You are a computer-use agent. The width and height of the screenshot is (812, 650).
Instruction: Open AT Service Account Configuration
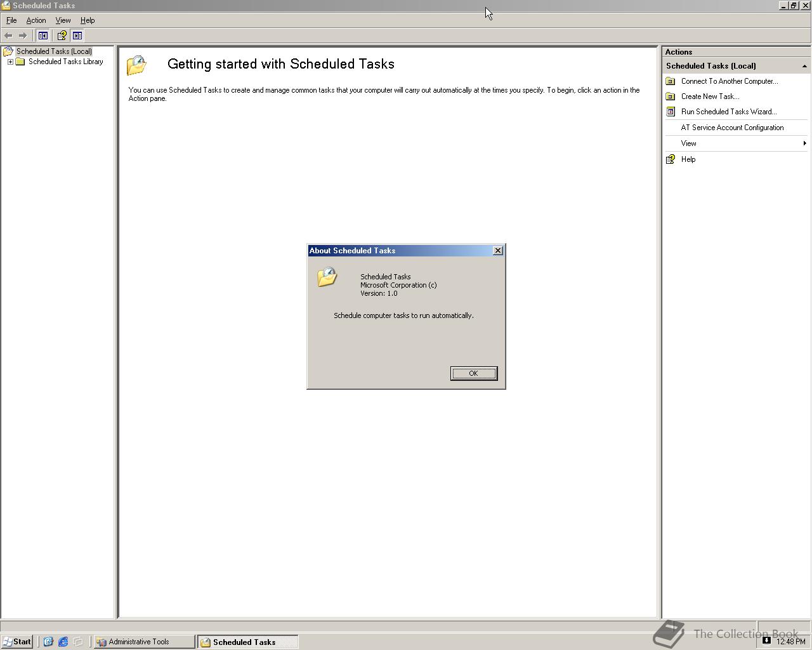click(x=732, y=128)
